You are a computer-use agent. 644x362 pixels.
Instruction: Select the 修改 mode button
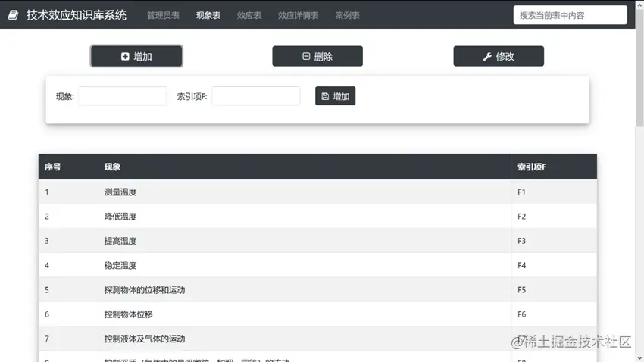click(499, 56)
